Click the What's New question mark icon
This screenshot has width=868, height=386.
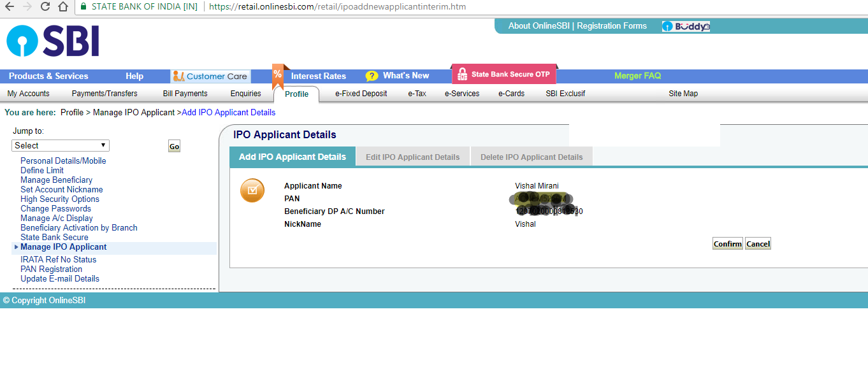[x=372, y=76]
